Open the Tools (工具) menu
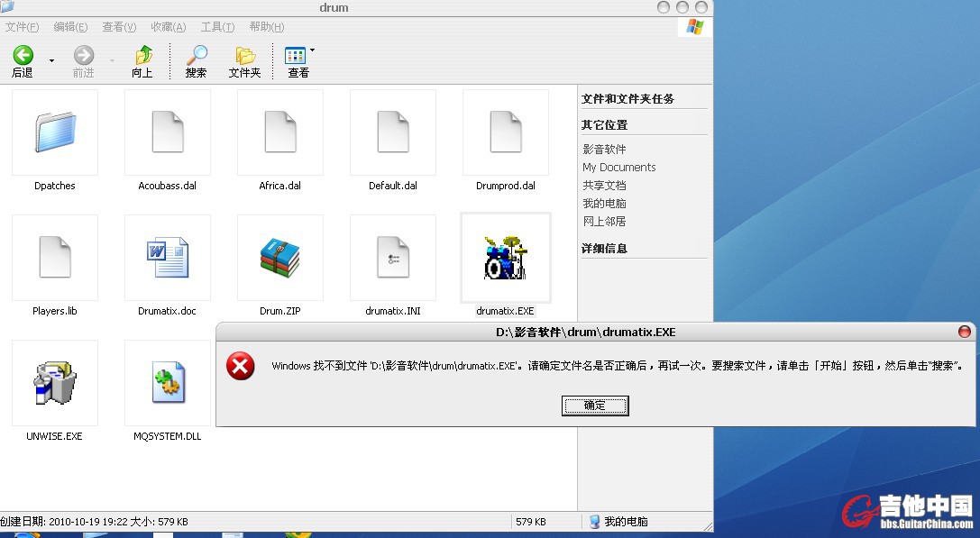This screenshot has height=538, width=980. pos(217,27)
